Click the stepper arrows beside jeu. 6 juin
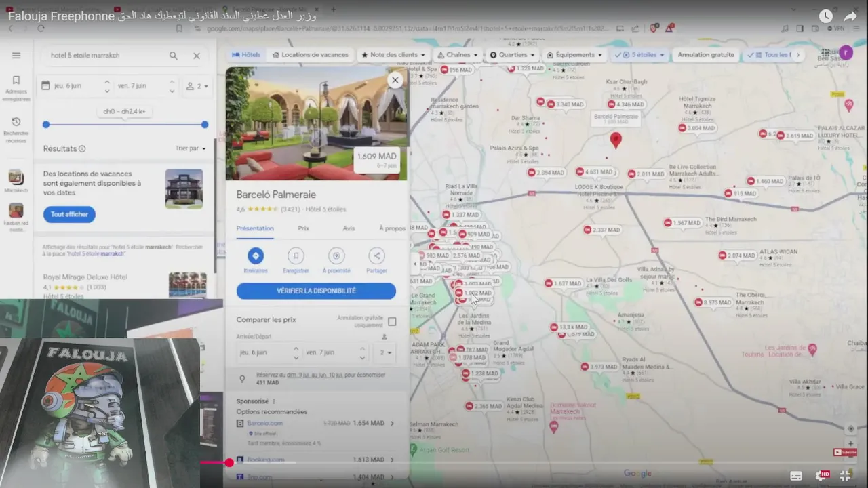The image size is (868, 488). pyautogui.click(x=106, y=86)
